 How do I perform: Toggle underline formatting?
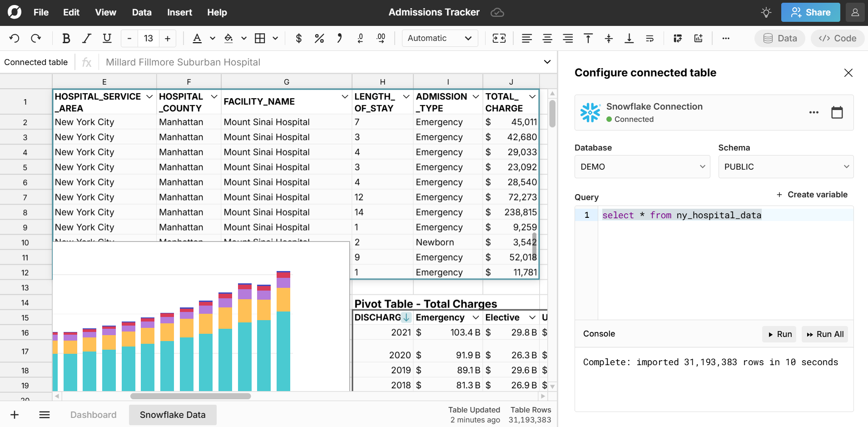[x=107, y=38]
